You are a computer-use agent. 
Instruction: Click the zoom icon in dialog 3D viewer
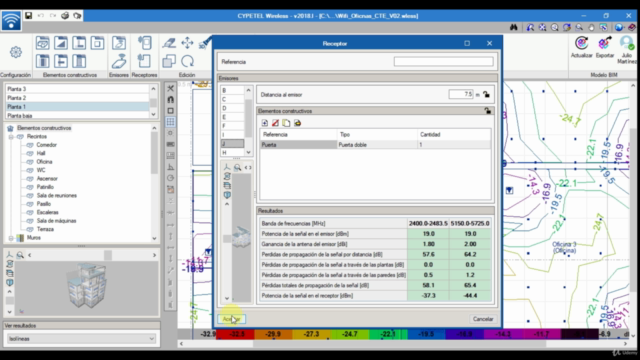coord(238,167)
